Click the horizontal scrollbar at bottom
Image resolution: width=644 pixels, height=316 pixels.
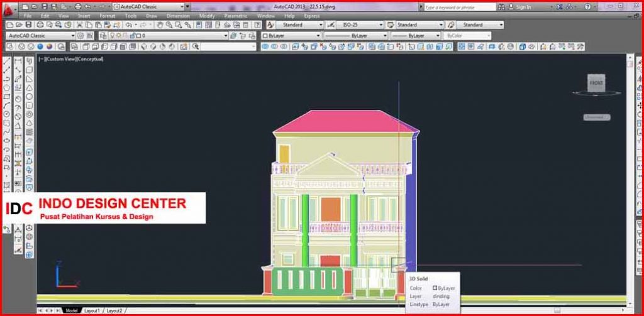click(x=378, y=311)
